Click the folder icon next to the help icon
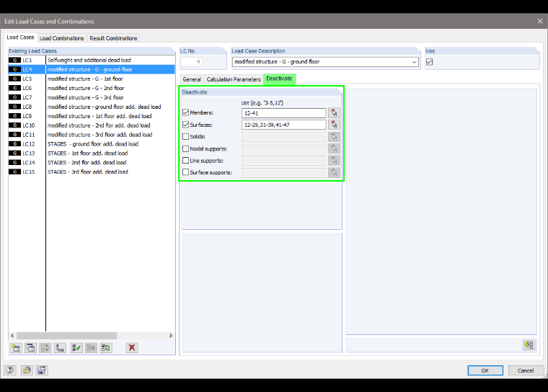The width and height of the screenshot is (548, 392). 27,370
